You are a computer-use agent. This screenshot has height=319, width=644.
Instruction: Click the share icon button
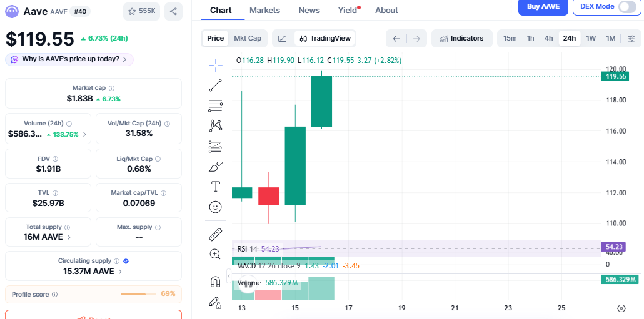pyautogui.click(x=173, y=11)
